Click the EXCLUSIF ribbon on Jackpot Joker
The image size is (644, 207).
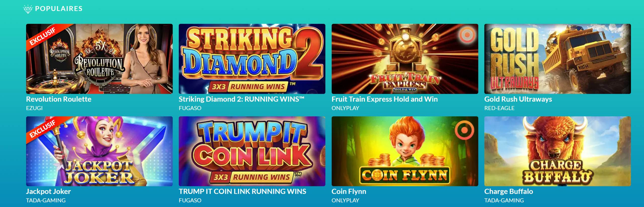(43, 129)
